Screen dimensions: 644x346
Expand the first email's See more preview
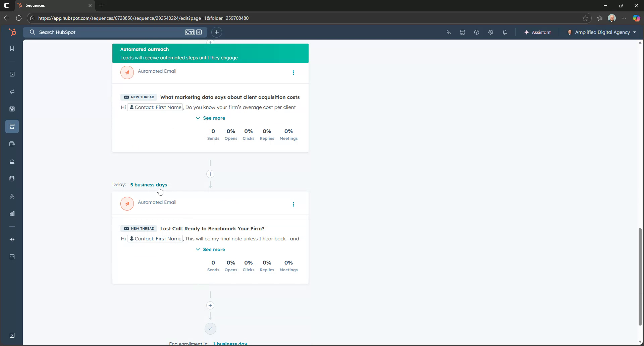pyautogui.click(x=210, y=118)
